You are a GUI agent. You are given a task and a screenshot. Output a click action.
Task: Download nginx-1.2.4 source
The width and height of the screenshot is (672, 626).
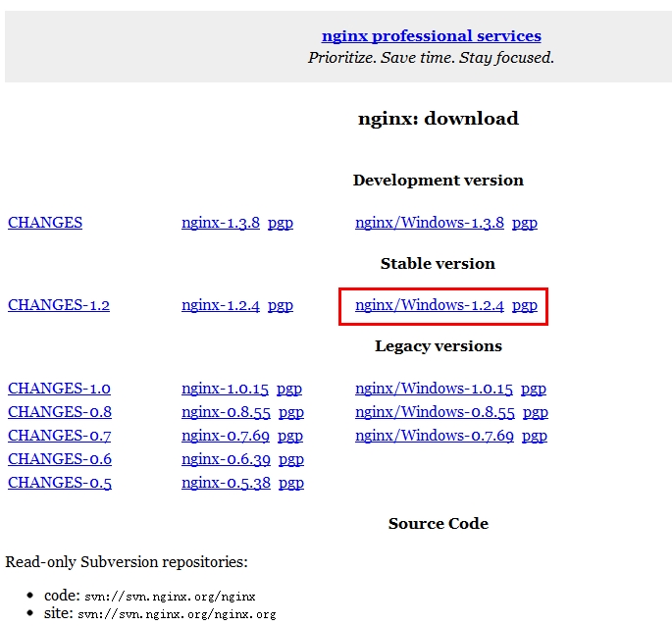[x=221, y=305]
